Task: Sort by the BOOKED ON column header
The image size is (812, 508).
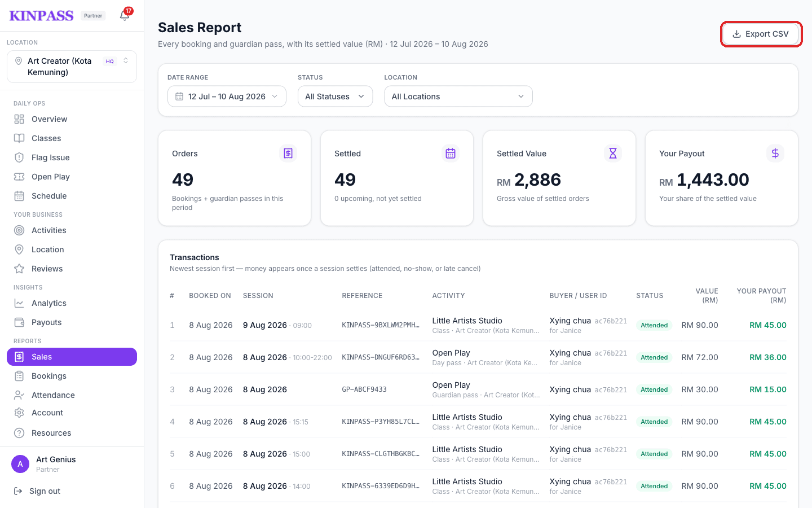Action: pyautogui.click(x=210, y=296)
